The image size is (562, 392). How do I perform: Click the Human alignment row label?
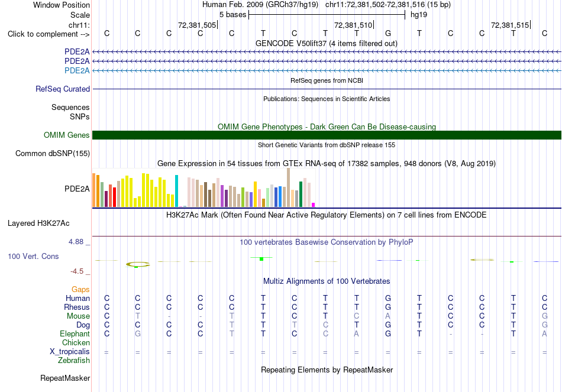click(x=77, y=298)
